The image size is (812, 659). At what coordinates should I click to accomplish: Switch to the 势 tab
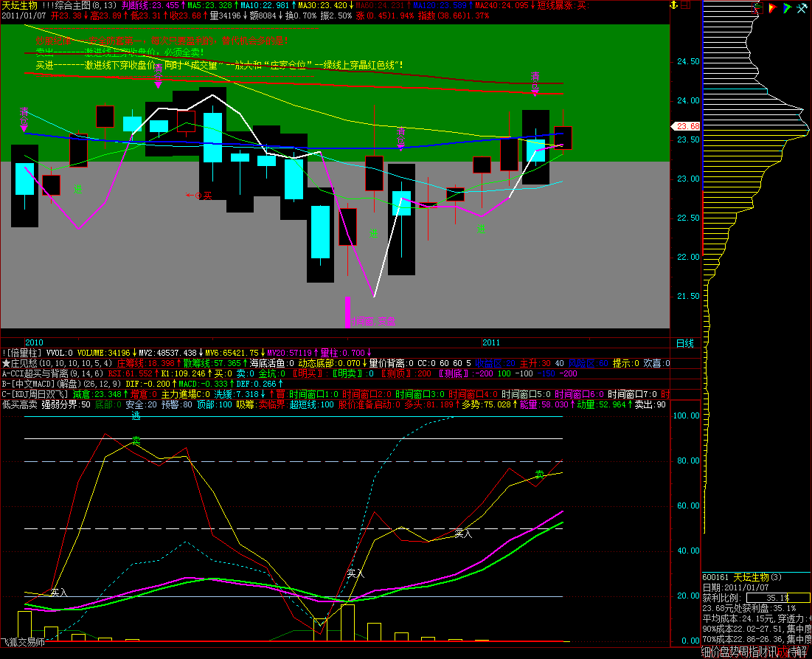click(x=735, y=652)
